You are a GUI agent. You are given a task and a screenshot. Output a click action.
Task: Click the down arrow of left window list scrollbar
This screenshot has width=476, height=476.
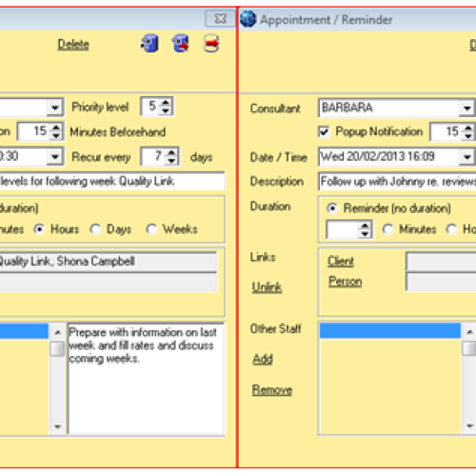(x=57, y=426)
